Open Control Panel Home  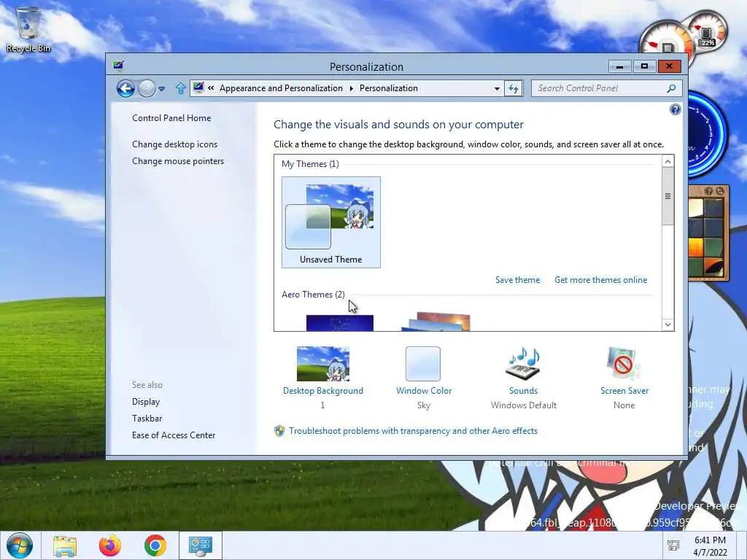(x=171, y=118)
